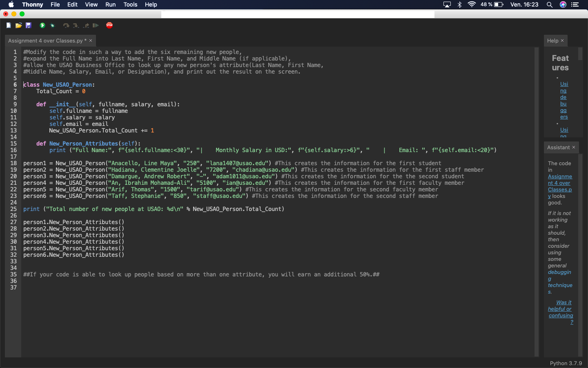Open the Edit menu

[x=72, y=4]
